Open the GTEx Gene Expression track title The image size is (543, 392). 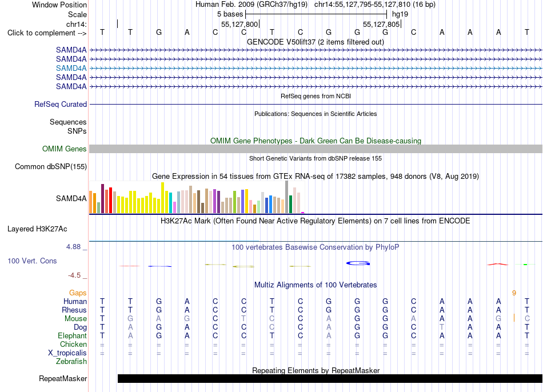pos(315,176)
